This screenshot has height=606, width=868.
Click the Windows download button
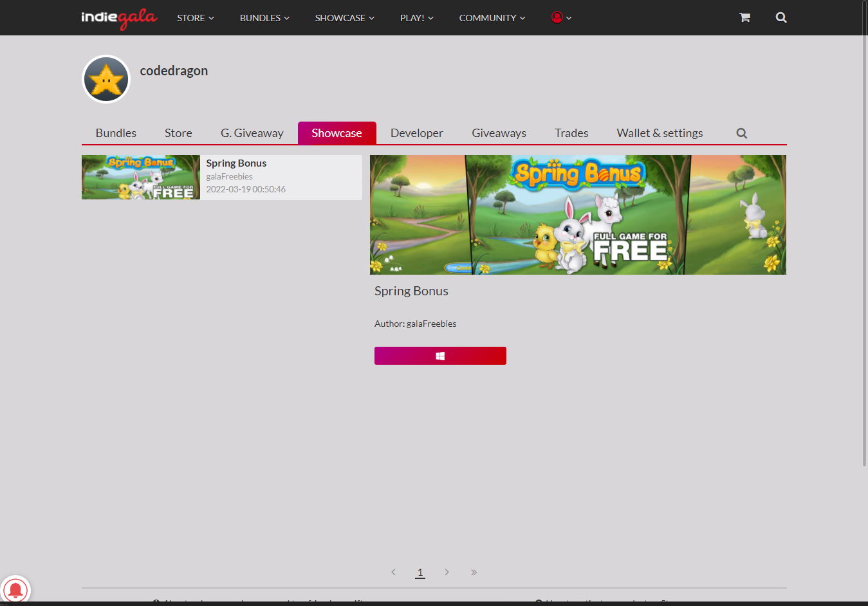[x=440, y=356]
